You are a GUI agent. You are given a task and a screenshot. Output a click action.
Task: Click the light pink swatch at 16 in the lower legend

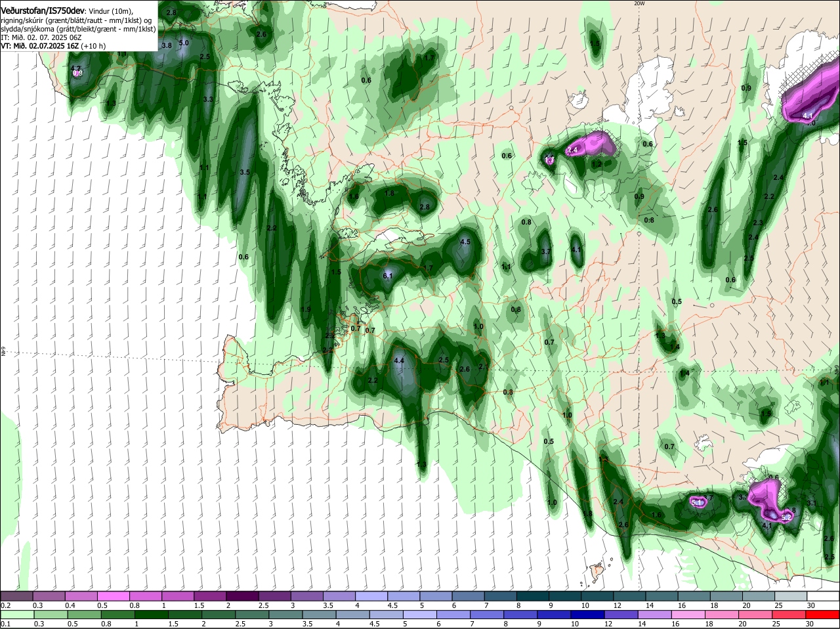[x=688, y=615]
